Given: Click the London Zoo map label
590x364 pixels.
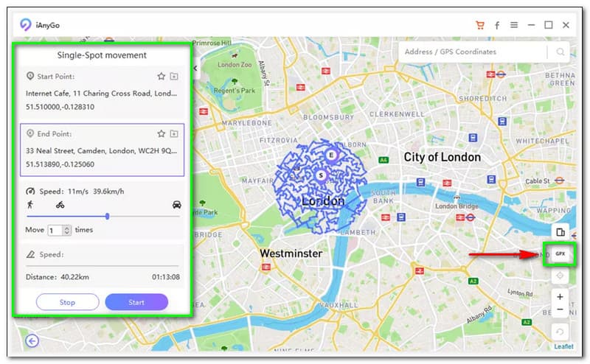Looking at the screenshot, I should [235, 65].
